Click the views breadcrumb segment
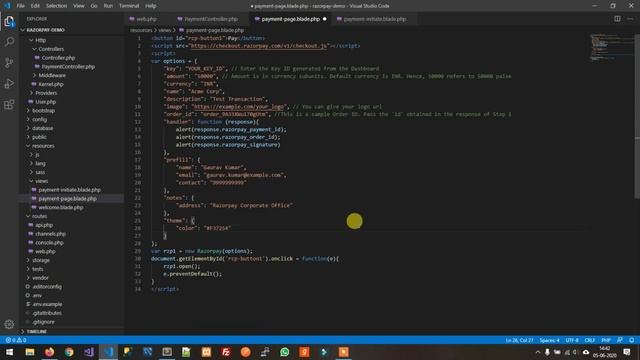Image resolution: width=640 pixels, height=360 pixels. [164, 30]
